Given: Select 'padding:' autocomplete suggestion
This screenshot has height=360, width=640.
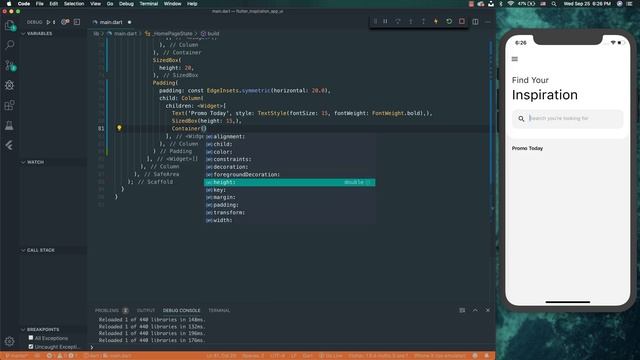Looking at the screenshot, I should click(289, 205).
